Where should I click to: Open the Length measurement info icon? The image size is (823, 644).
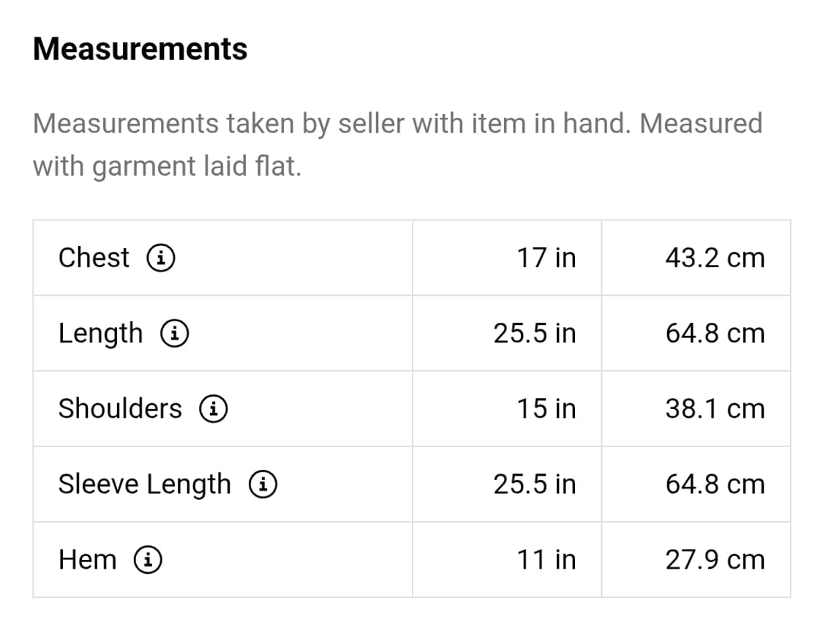coord(176,334)
